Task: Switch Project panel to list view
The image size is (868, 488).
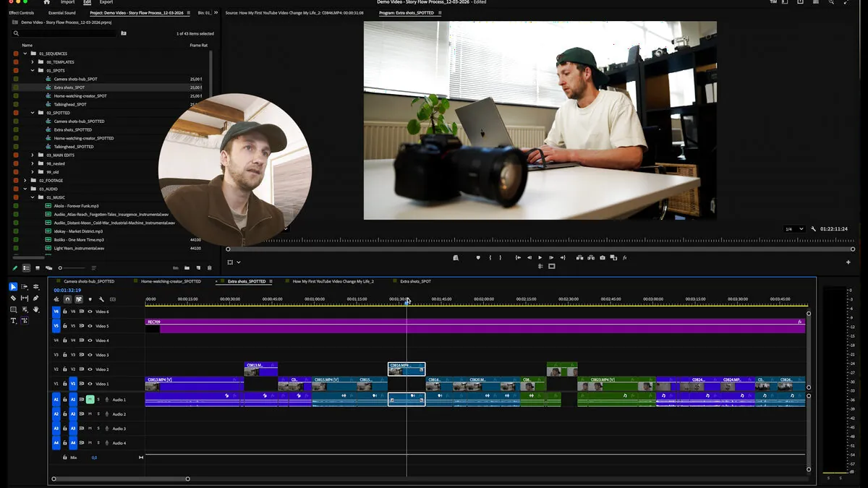Action: tap(26, 268)
